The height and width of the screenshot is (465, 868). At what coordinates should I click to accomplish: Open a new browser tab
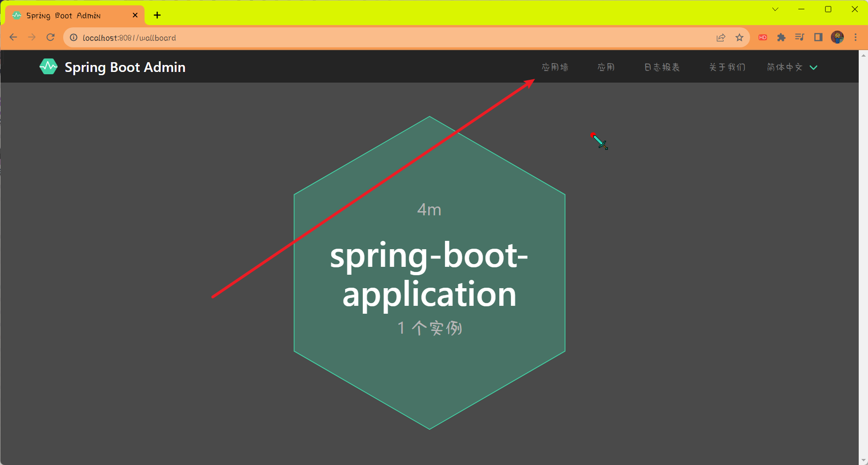(x=157, y=15)
